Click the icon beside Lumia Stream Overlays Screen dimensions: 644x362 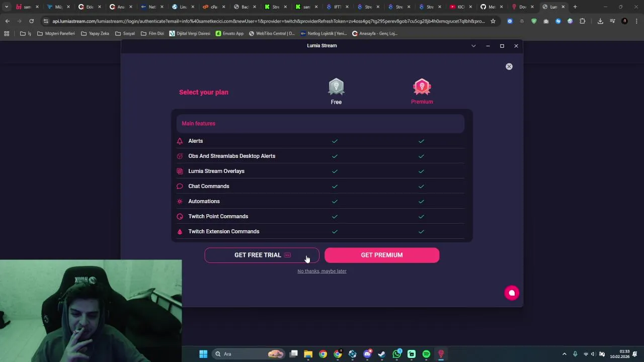pyautogui.click(x=180, y=171)
